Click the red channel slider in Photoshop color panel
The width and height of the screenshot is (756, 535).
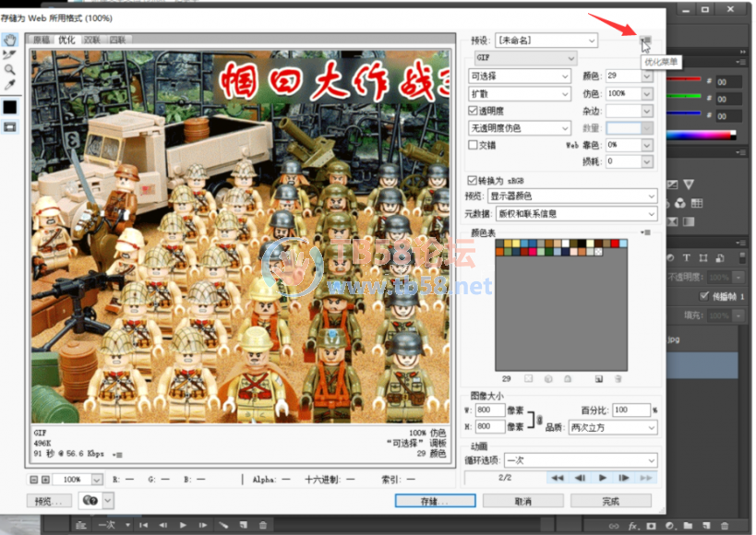684,79
